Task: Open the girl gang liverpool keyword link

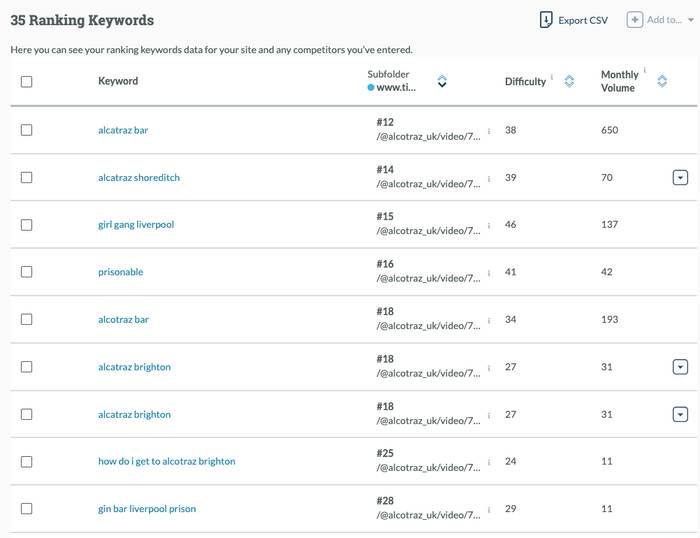Action: pos(136,225)
